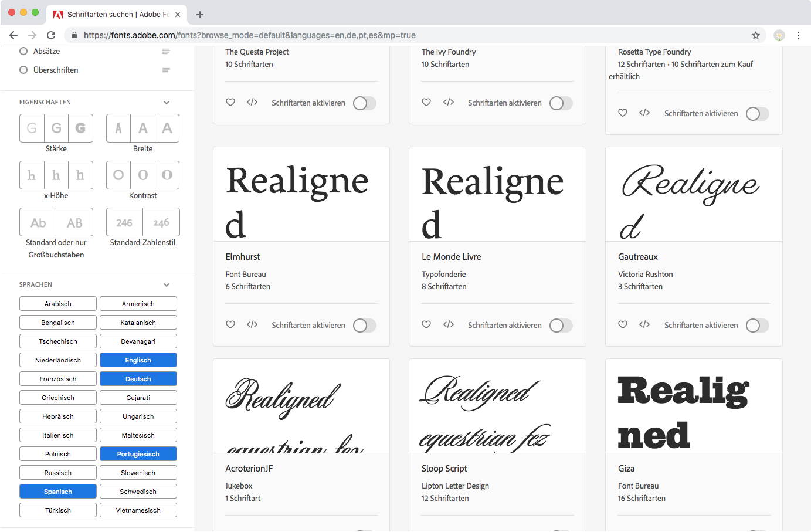
Task: Choose condensed width under Breite
Action: (118, 128)
